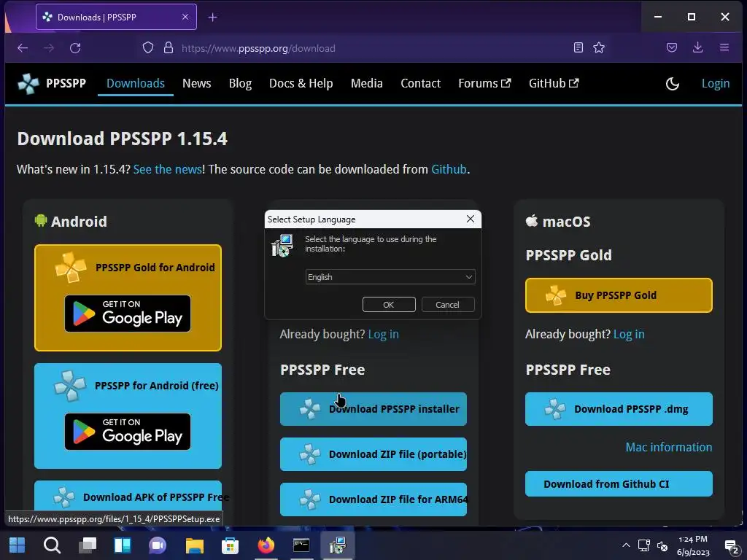
Task: Open the Media nav item
Action: point(367,83)
